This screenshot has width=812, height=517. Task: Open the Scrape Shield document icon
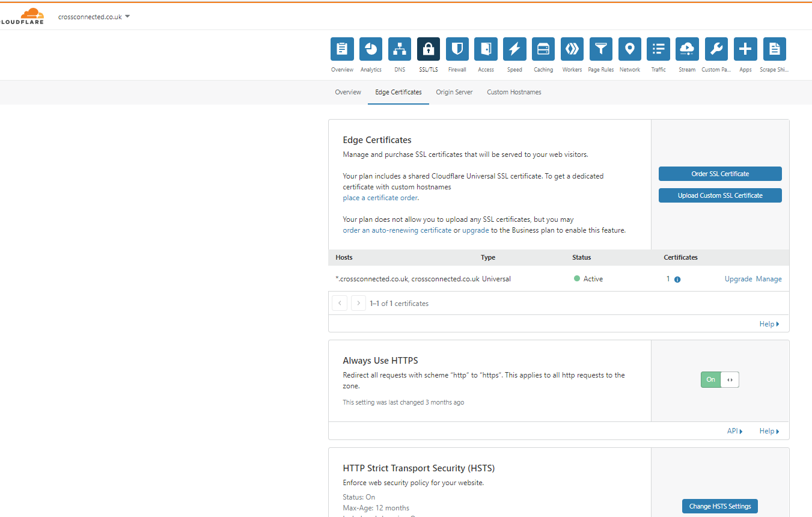coord(775,49)
